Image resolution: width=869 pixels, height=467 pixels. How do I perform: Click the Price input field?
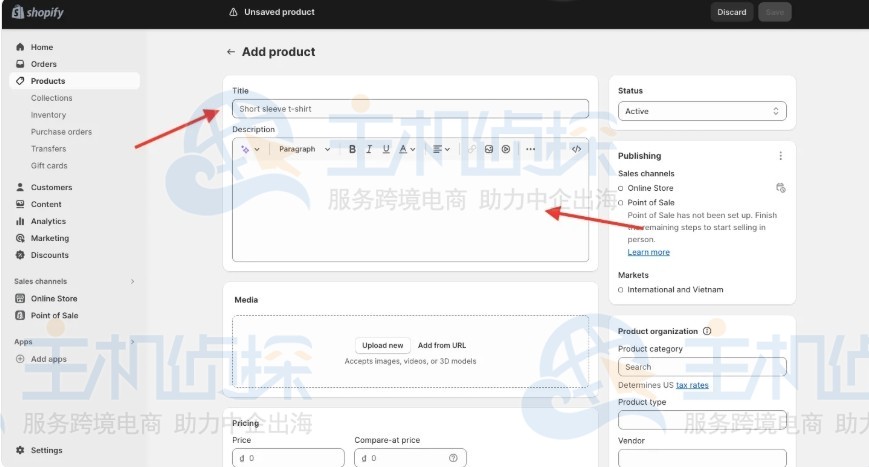click(288, 458)
